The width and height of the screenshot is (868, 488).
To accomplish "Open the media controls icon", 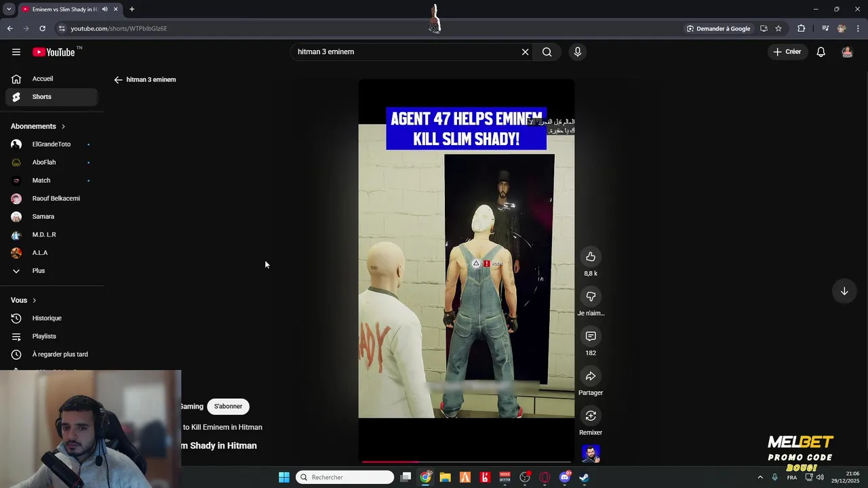I will click(x=825, y=28).
